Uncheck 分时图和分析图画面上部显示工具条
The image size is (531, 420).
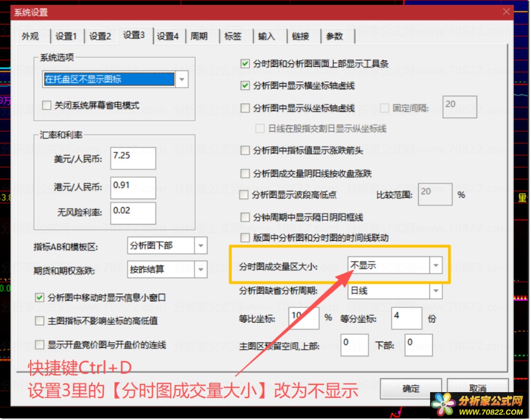[245, 64]
